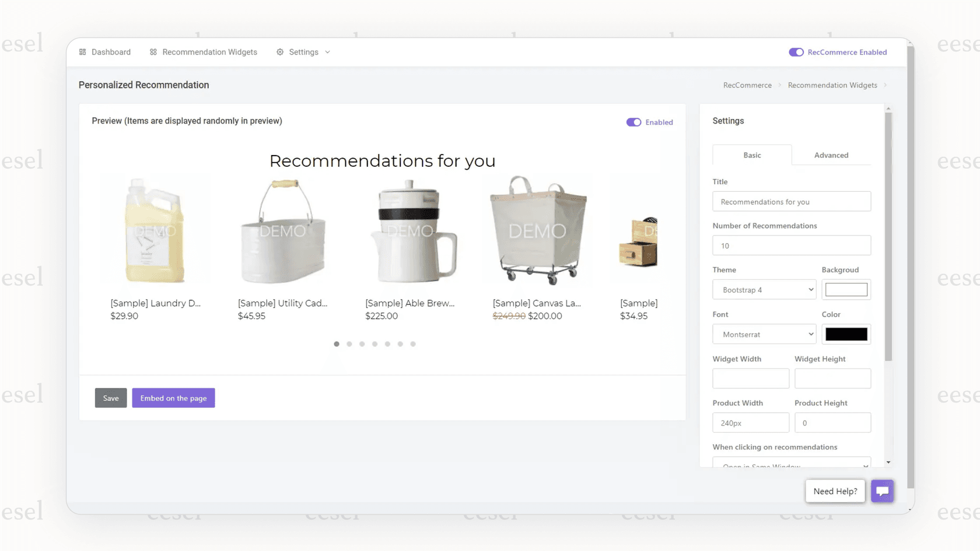Viewport: 980px width, 551px height.
Task: Open the Open in Same Window dropdown
Action: point(791,464)
